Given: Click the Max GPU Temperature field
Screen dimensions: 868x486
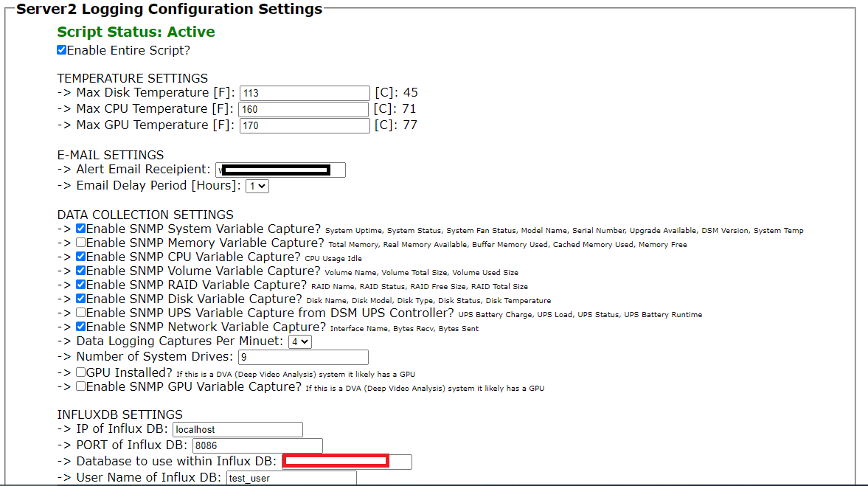Looking at the screenshot, I should pyautogui.click(x=304, y=126).
